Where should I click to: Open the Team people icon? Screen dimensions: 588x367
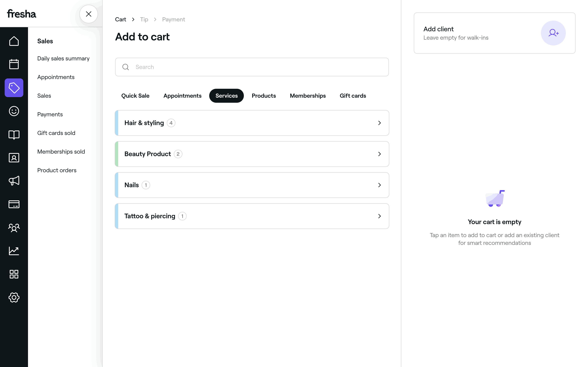coord(14,227)
